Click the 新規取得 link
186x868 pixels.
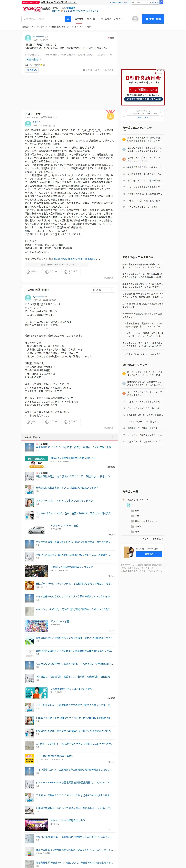point(71,8)
